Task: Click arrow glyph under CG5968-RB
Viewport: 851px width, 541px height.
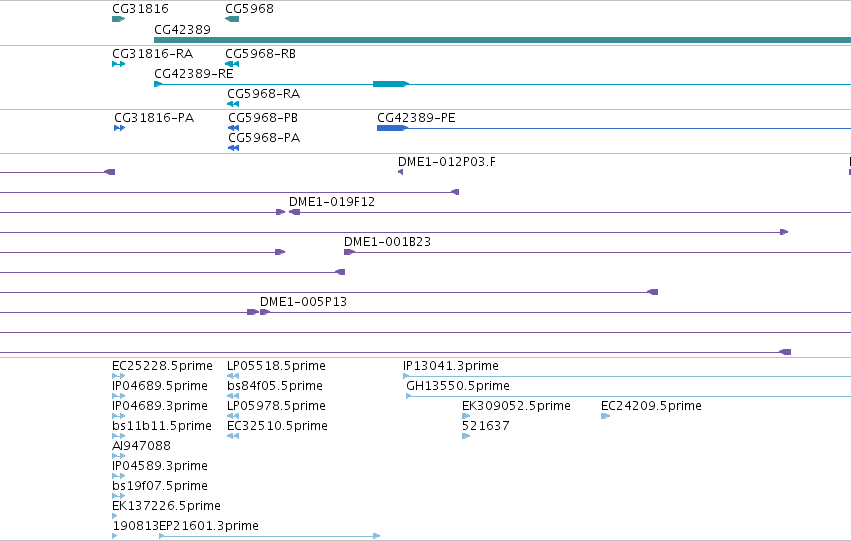Action: pos(232,64)
